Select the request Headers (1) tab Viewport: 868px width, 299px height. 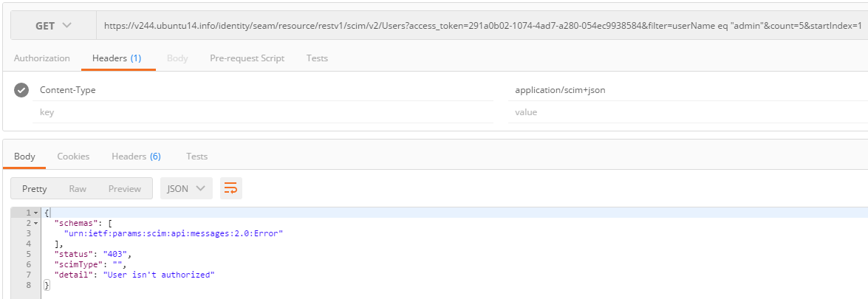[117, 58]
